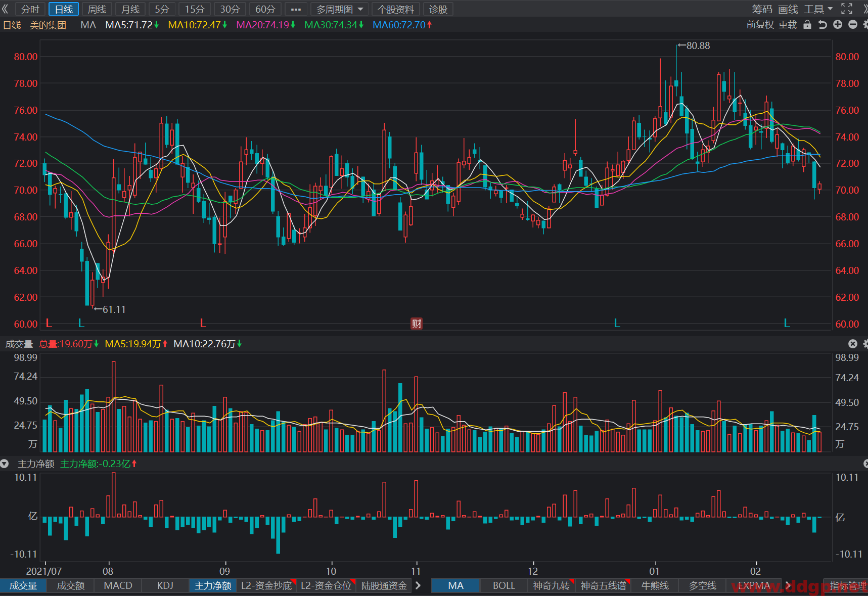Click the collapse-left double arrow icon

pyautogui.click(x=6, y=9)
